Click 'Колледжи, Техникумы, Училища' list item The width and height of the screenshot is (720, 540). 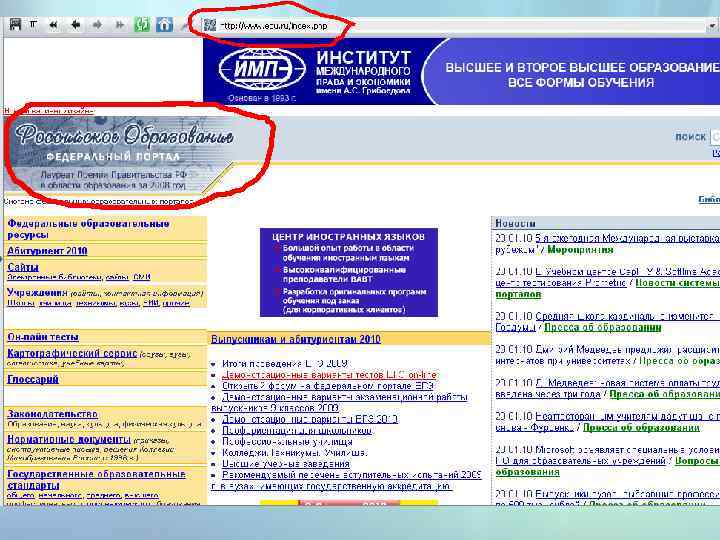click(294, 453)
